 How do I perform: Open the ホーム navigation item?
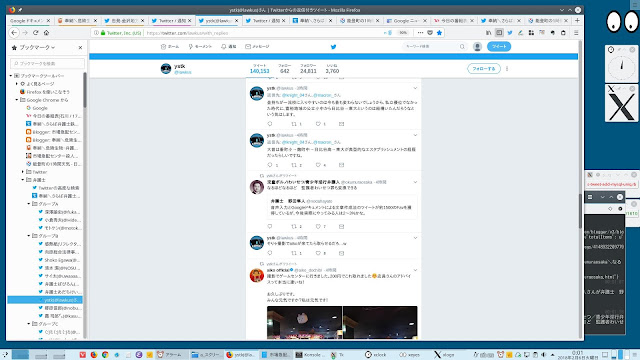tap(170, 47)
